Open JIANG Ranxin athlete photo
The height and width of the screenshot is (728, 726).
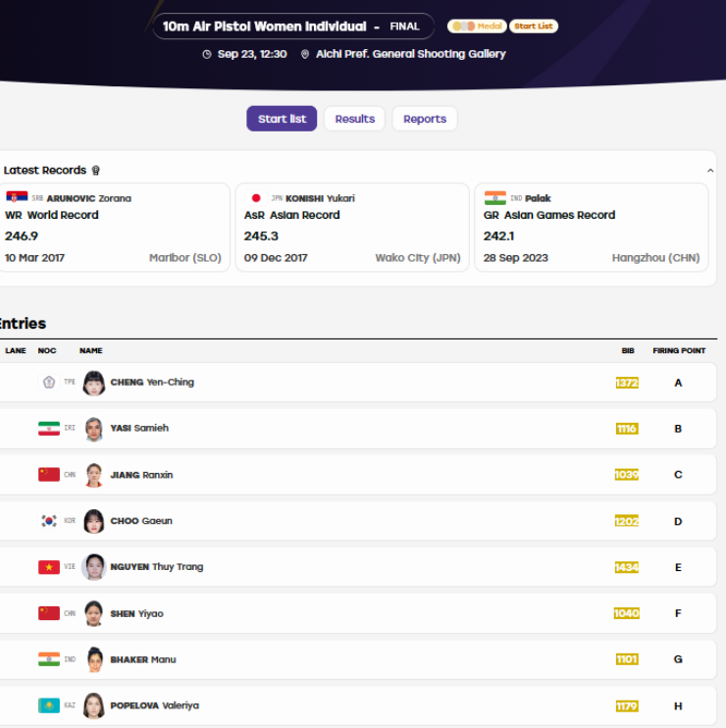94,475
